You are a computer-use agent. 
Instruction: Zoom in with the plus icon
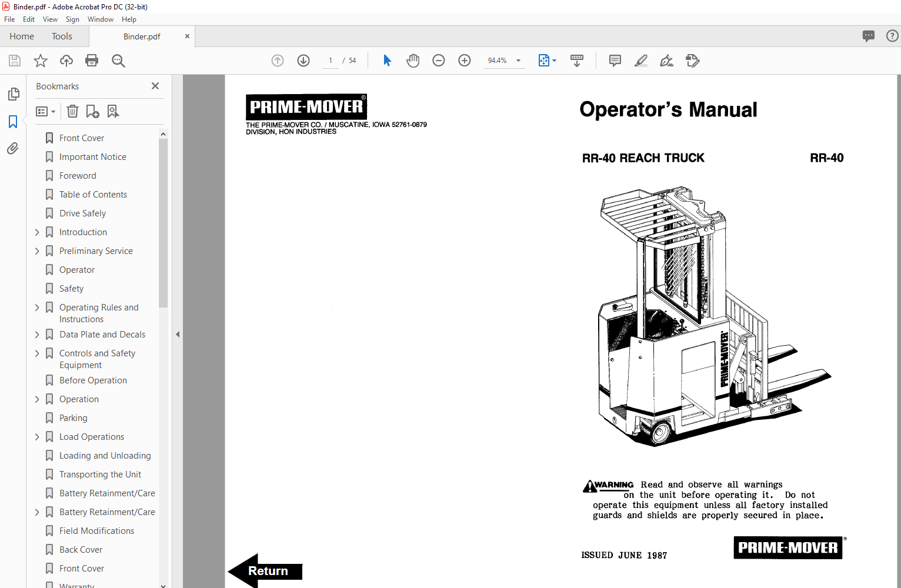click(x=465, y=61)
